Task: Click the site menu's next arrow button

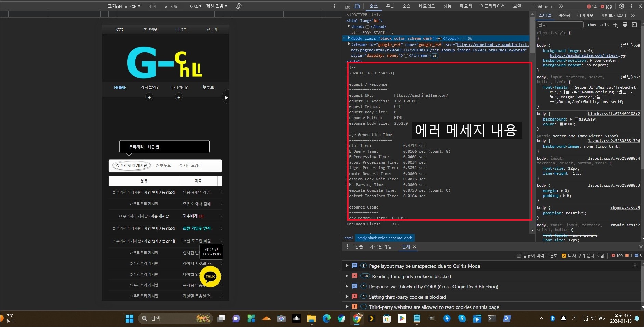Action: click(226, 98)
